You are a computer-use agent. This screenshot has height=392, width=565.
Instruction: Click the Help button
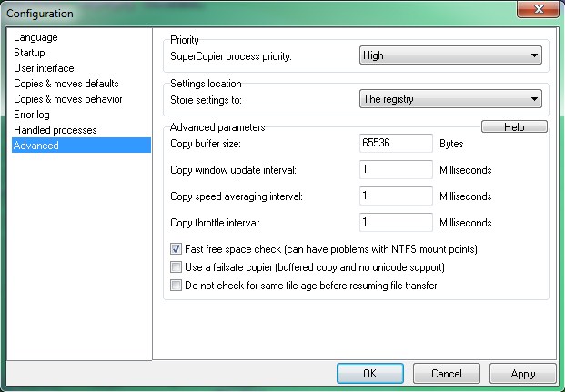tap(514, 127)
